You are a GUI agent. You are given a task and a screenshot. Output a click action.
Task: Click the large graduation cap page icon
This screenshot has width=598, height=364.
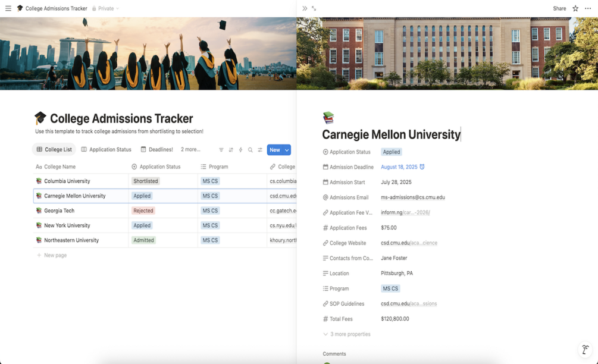[40, 118]
